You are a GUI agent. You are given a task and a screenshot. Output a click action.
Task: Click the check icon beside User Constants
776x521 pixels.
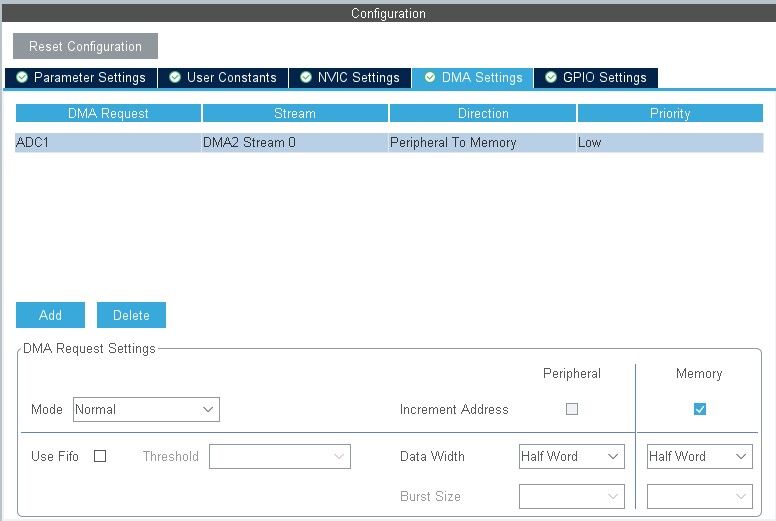coord(175,77)
